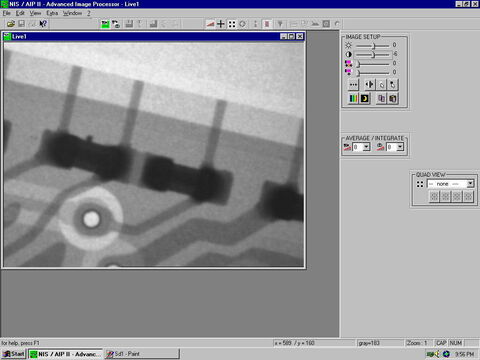Click the icon right of green live icon

tap(116, 24)
